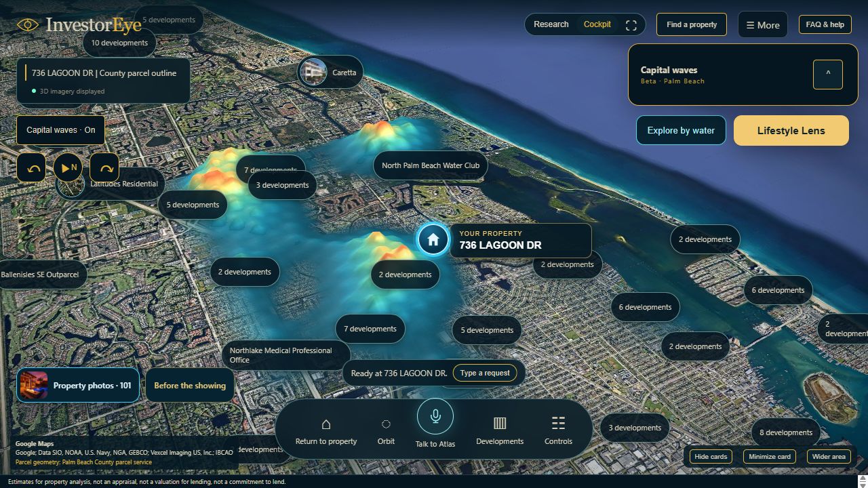This screenshot has width=868, height=488.
Task: Rotate map view clockwise
Action: [x=104, y=167]
